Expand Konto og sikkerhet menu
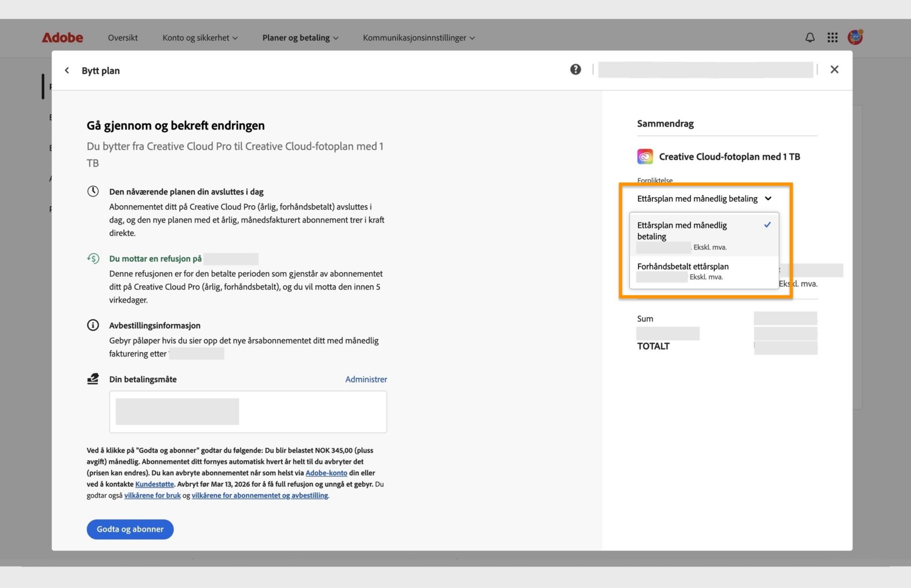 [200, 37]
